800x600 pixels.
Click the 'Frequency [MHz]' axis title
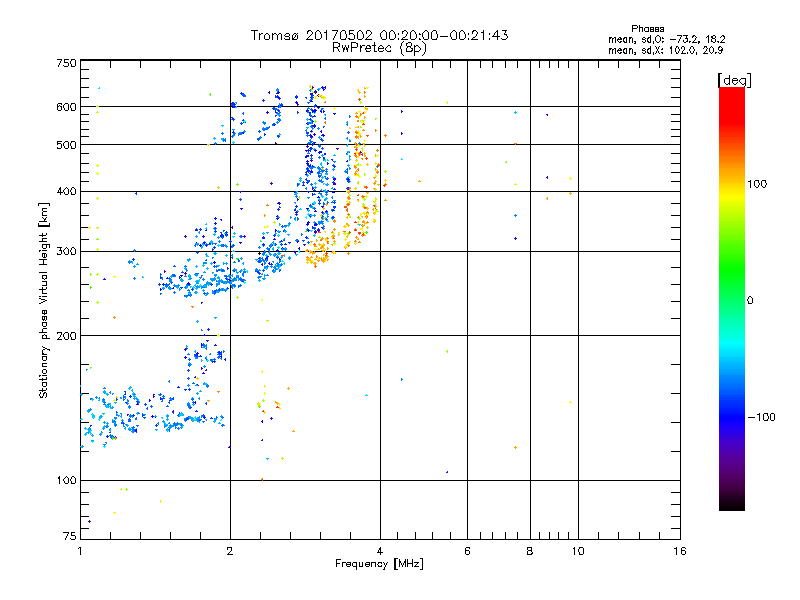point(379,564)
